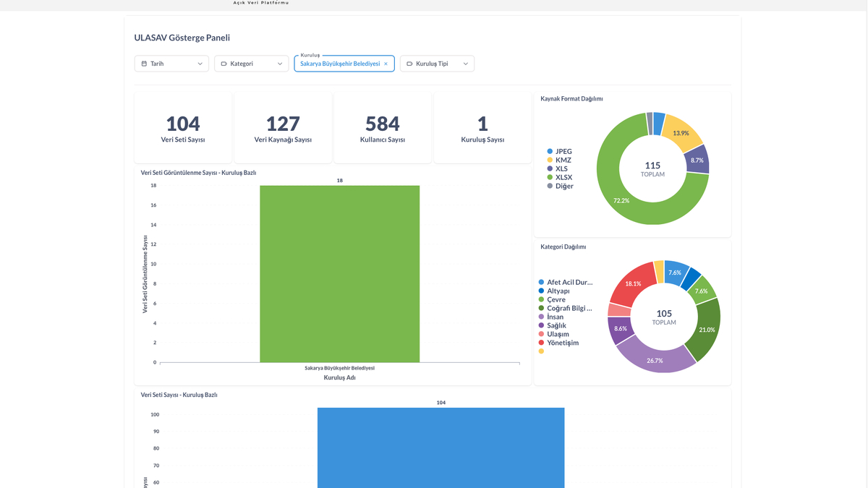Click the calendar icon in Tarih filter
The height and width of the screenshot is (488, 868).
144,64
